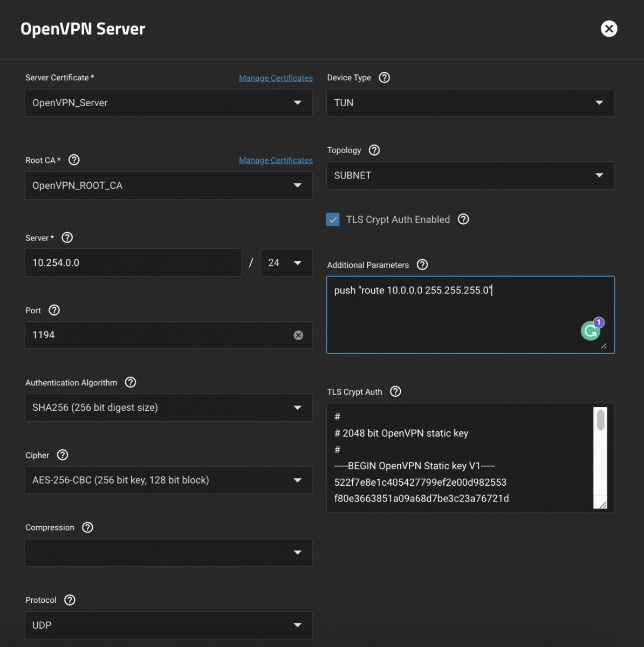Open the Protocol UDP dropdown
Viewport: 644px width, 647px height.
coord(168,625)
